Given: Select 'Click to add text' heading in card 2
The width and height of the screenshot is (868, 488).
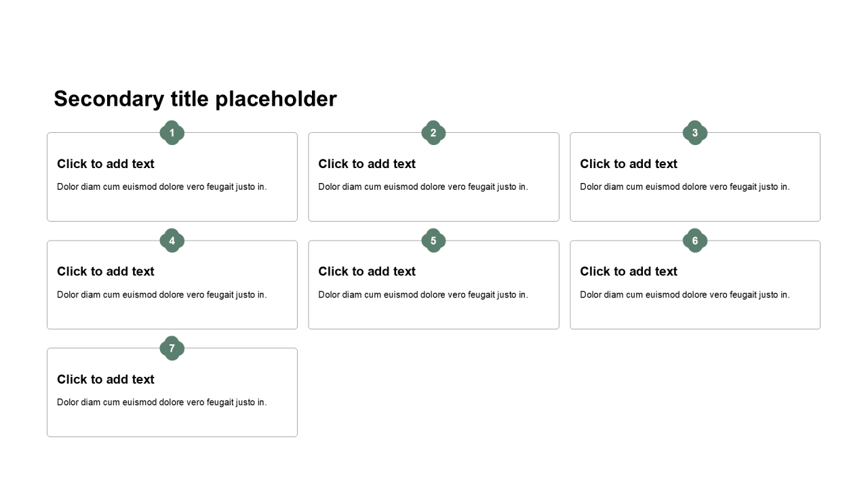Looking at the screenshot, I should pos(367,164).
